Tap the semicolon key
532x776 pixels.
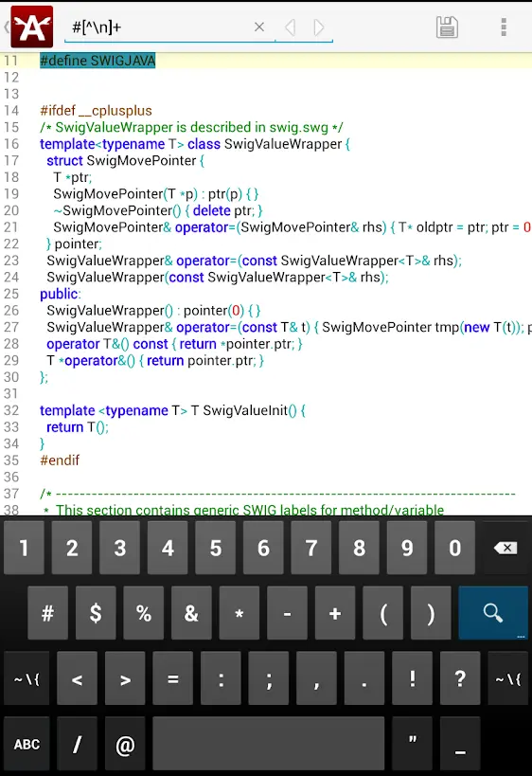tap(269, 678)
